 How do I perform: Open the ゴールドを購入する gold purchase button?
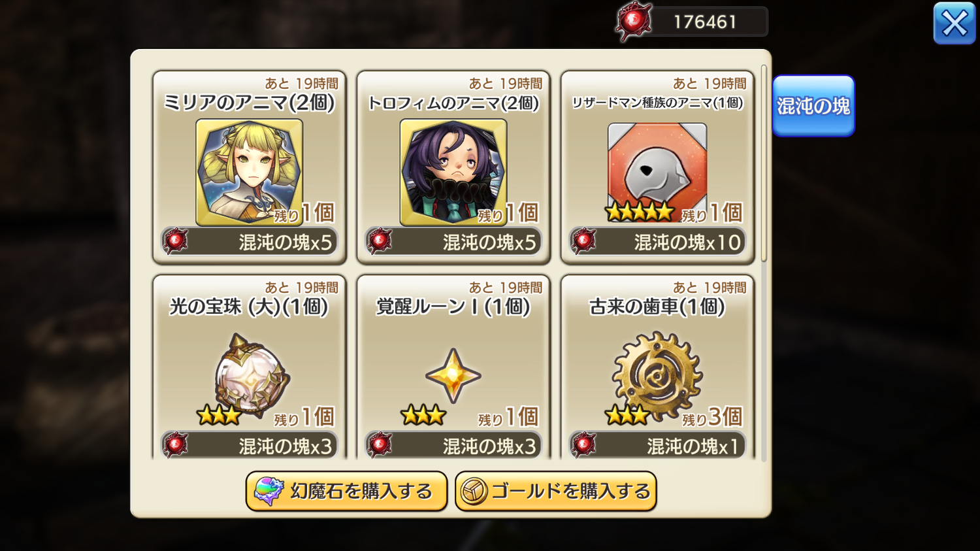555,492
